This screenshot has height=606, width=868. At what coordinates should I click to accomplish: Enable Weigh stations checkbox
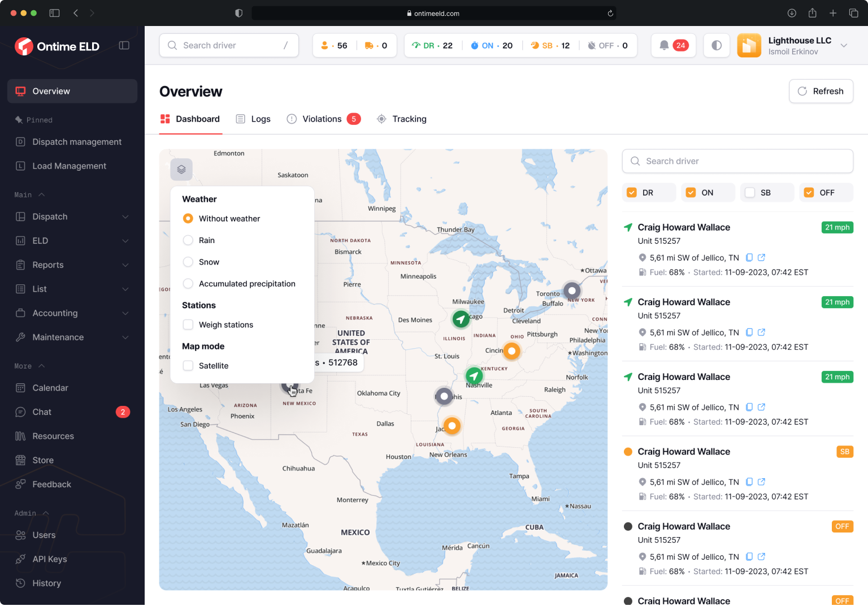(x=188, y=324)
